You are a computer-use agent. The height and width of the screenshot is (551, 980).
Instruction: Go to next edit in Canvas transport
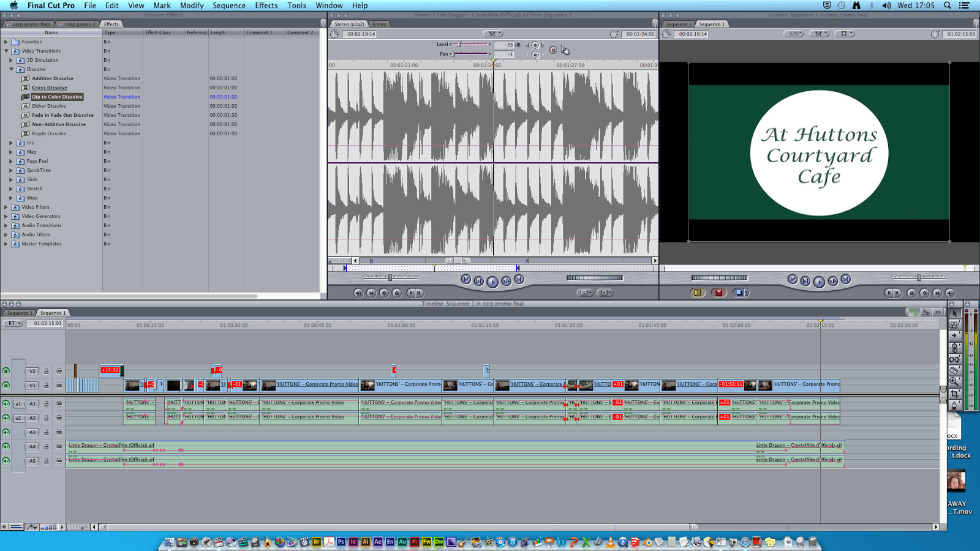point(846,280)
